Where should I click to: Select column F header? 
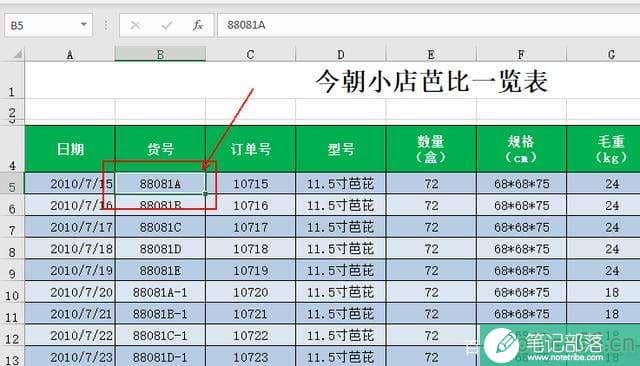click(521, 54)
